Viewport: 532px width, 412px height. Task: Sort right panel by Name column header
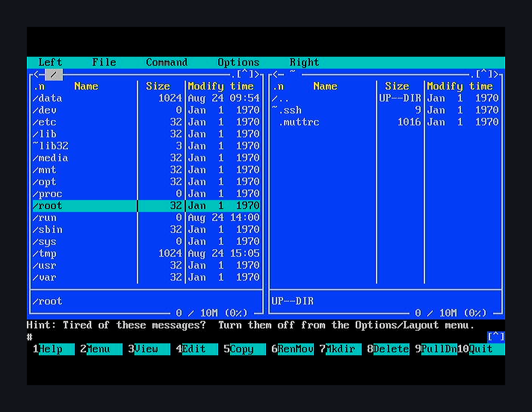click(325, 86)
